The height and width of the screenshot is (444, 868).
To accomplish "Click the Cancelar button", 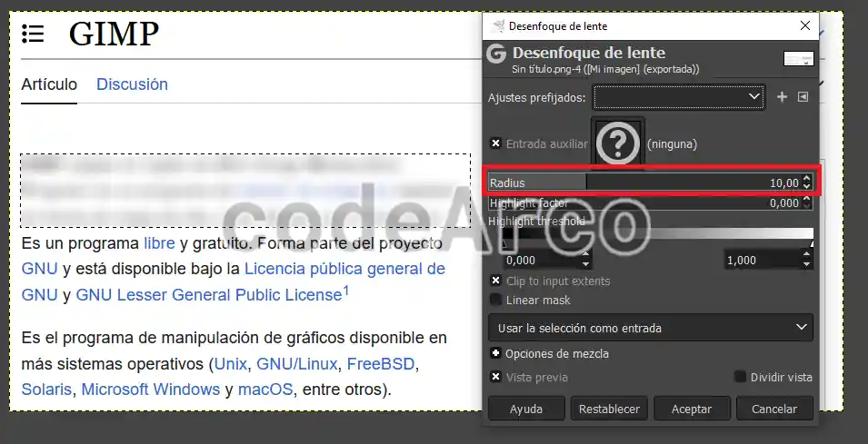I will click(x=774, y=409).
